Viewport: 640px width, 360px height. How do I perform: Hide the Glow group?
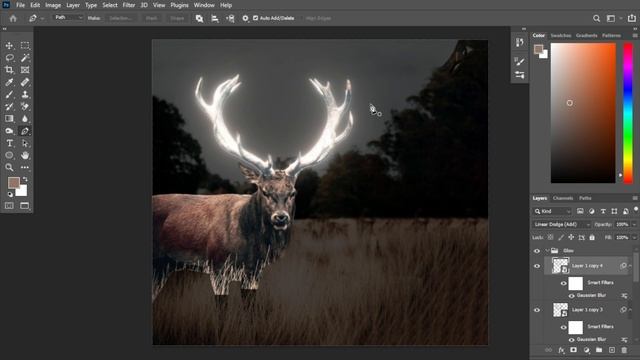click(x=537, y=251)
